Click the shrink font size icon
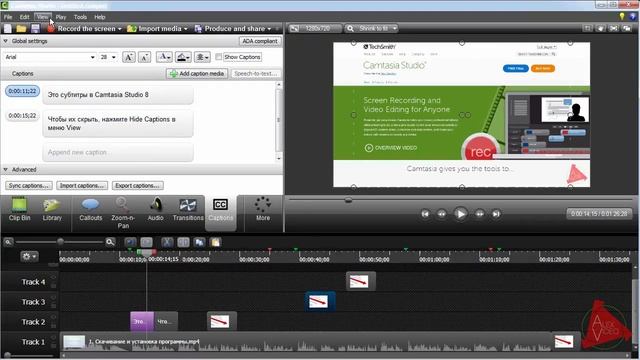This screenshot has width=640, height=360. (144, 57)
